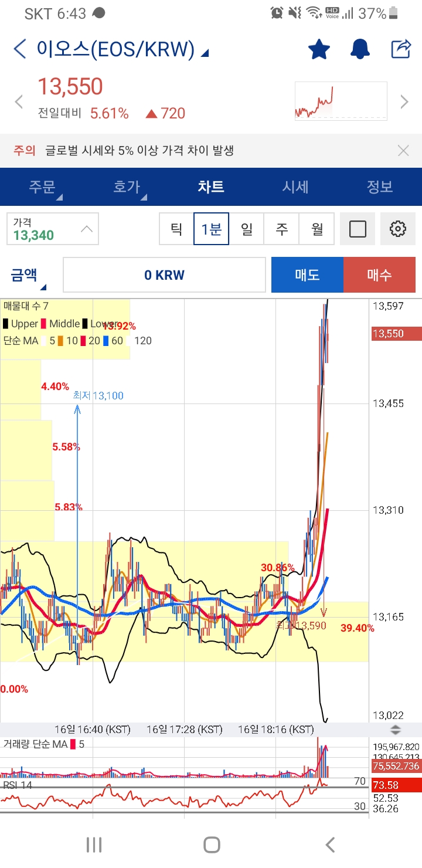Go back using the top-left arrow

click(20, 49)
